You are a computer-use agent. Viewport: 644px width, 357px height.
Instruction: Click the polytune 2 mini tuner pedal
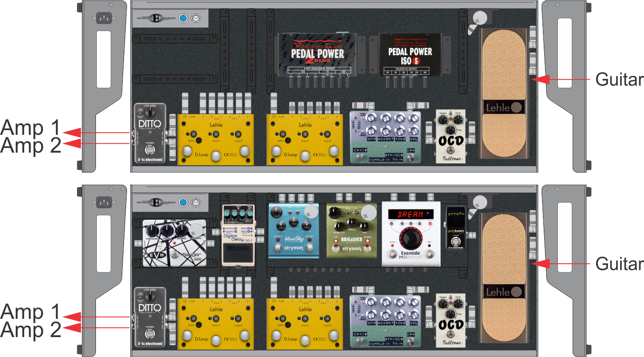(x=456, y=228)
